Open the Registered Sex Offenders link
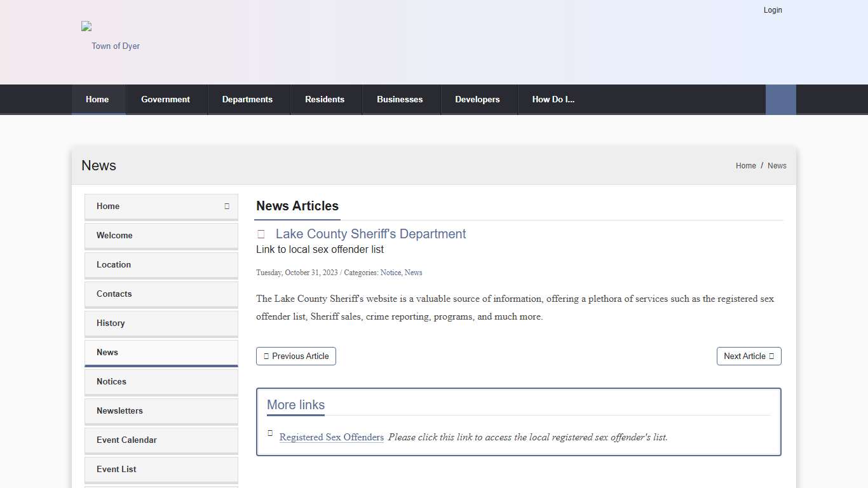The image size is (868, 488). coord(332,437)
